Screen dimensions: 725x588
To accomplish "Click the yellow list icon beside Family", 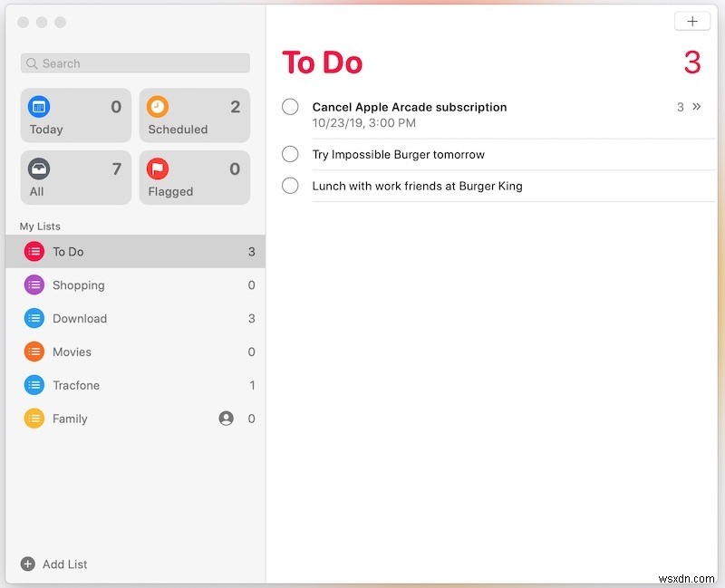I will click(x=34, y=419).
